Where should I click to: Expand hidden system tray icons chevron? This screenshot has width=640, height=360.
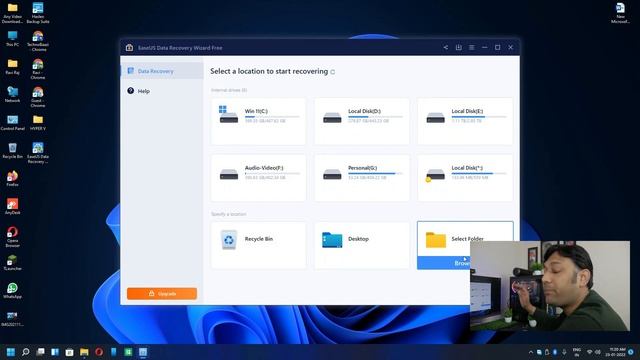pos(531,352)
